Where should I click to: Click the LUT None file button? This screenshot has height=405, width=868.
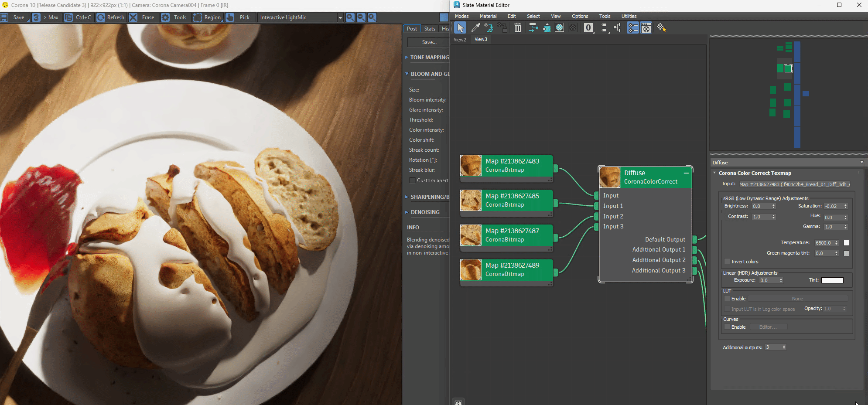(798, 299)
